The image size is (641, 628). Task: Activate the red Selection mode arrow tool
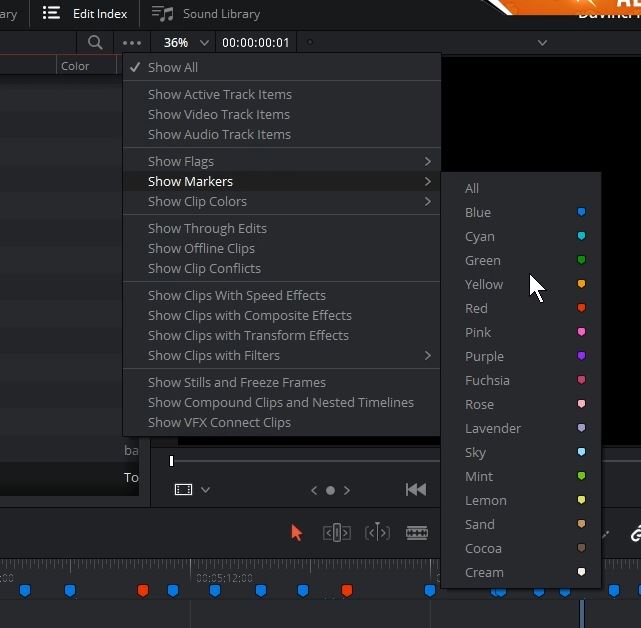[297, 533]
